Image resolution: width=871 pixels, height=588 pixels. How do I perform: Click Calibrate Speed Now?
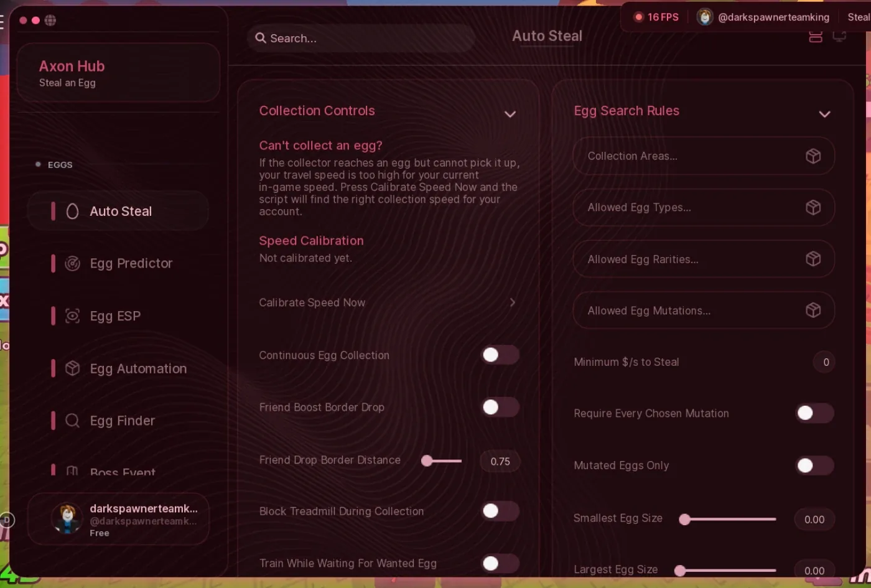tap(388, 302)
